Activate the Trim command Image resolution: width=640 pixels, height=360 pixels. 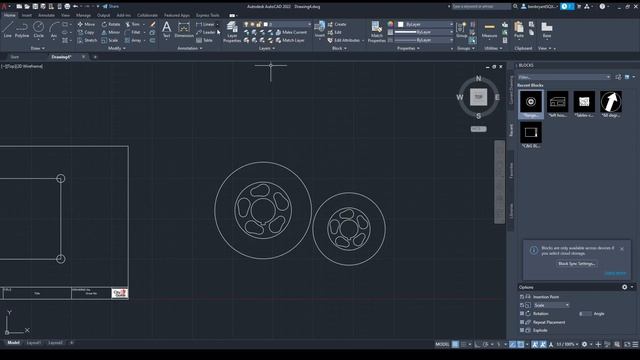point(133,24)
